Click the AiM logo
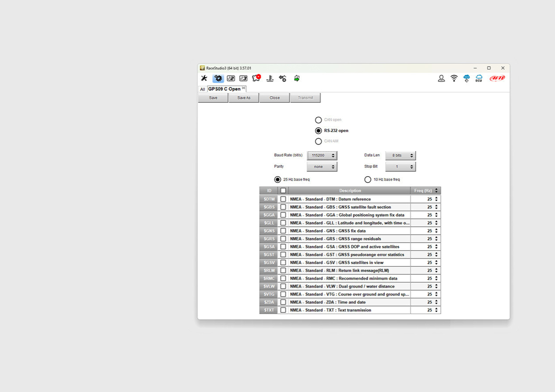The height and width of the screenshot is (392, 555). tap(498, 78)
